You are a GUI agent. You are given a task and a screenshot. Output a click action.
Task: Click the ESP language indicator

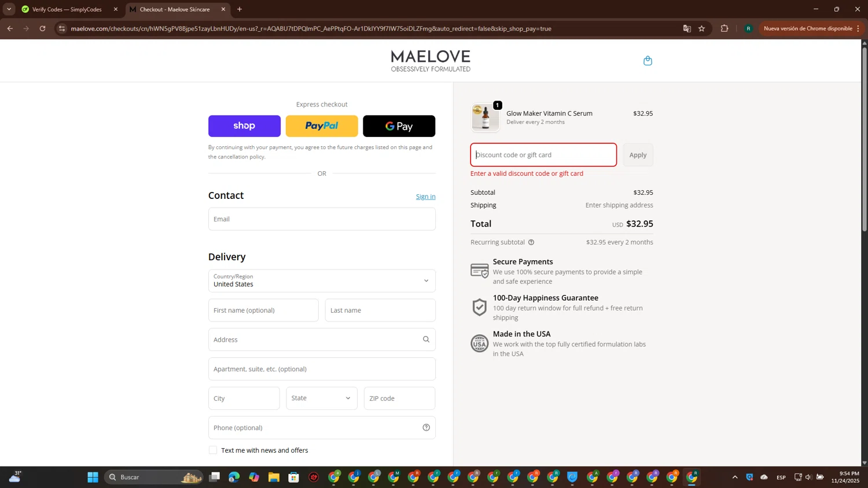[781, 477]
